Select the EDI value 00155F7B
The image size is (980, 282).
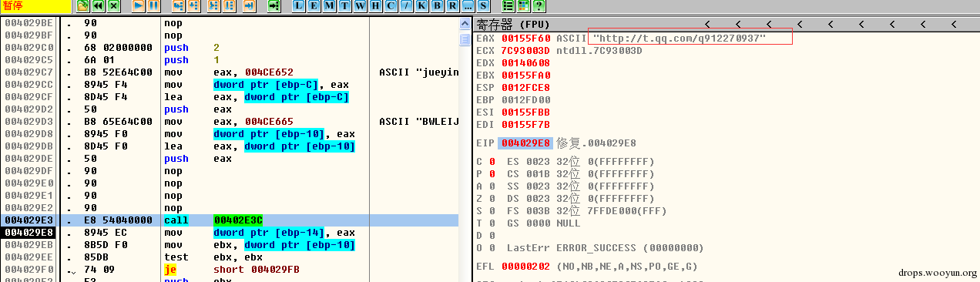pyautogui.click(x=526, y=124)
